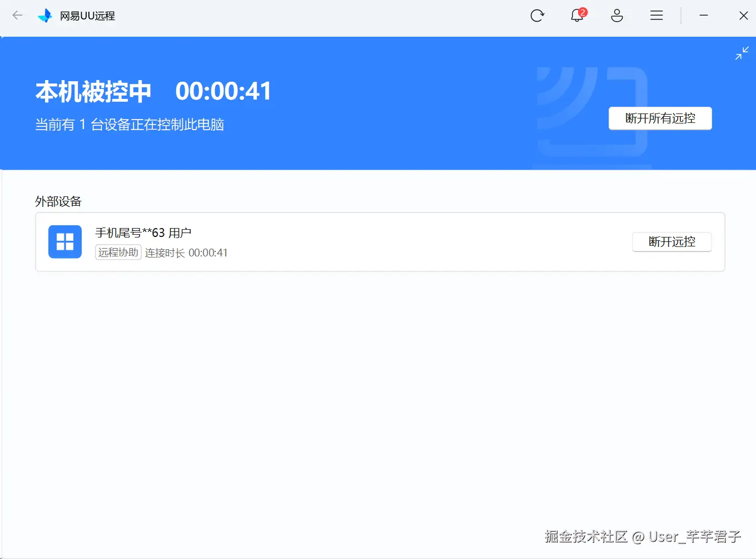Click the 网易UU远程 window title

pos(87,16)
